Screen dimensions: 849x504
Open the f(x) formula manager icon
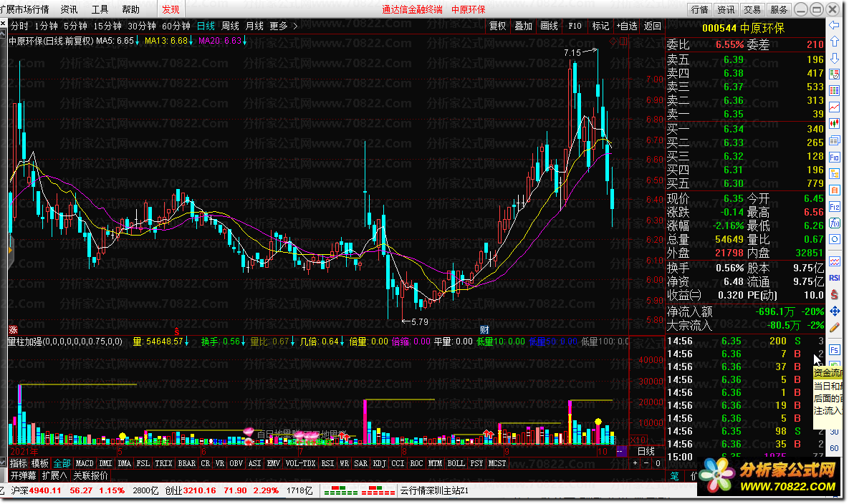tap(835, 223)
